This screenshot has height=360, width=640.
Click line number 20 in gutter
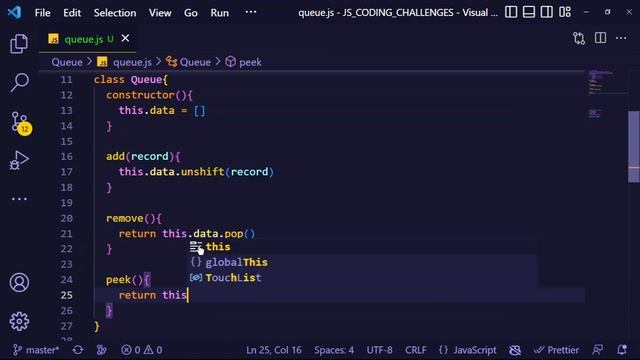tap(66, 218)
